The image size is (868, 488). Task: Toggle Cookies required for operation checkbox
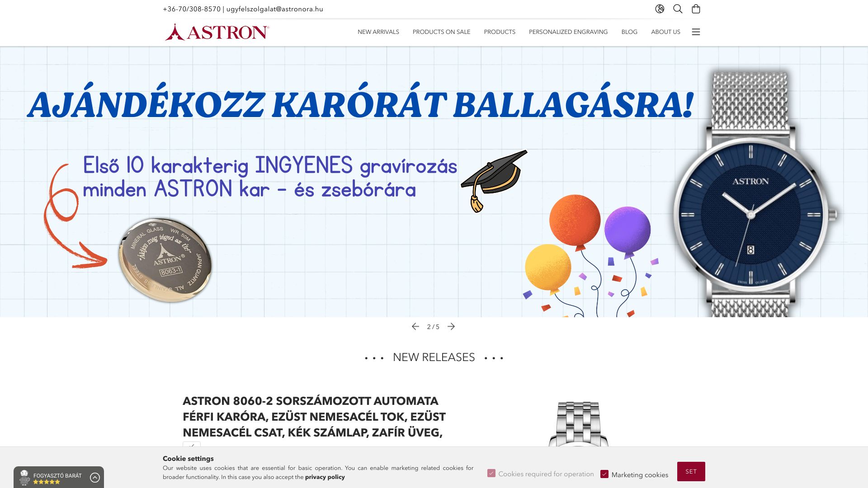click(x=491, y=473)
